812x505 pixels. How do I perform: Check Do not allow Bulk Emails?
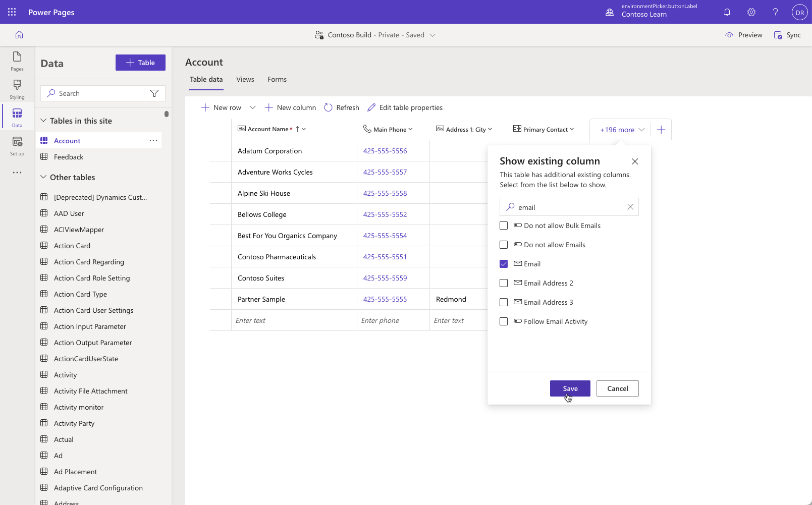coord(503,226)
